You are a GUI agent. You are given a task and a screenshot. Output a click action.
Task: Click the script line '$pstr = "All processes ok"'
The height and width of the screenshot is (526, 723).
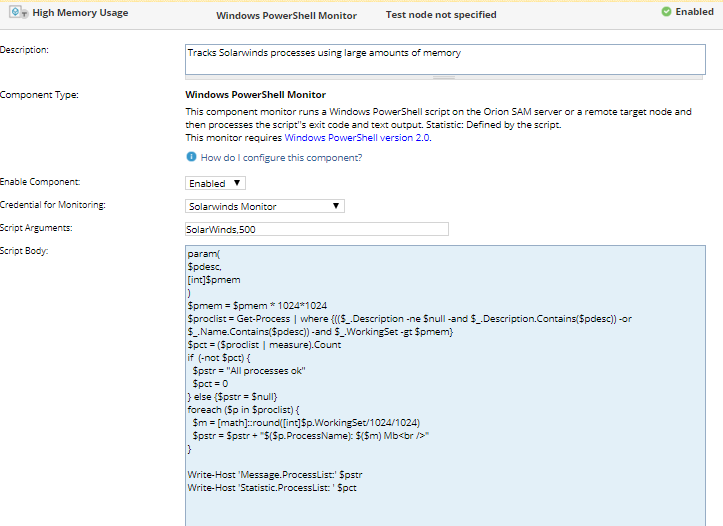tap(249, 371)
